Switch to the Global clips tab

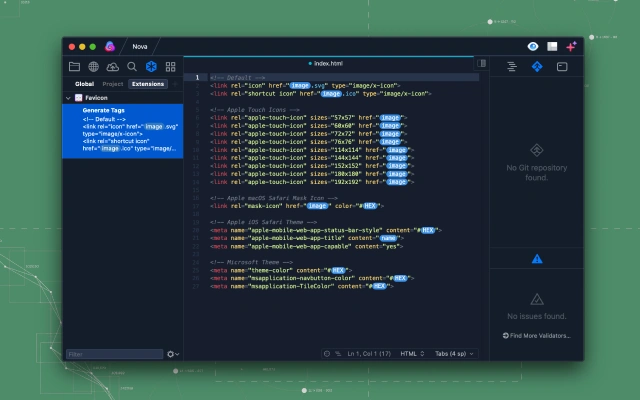pyautogui.click(x=84, y=84)
